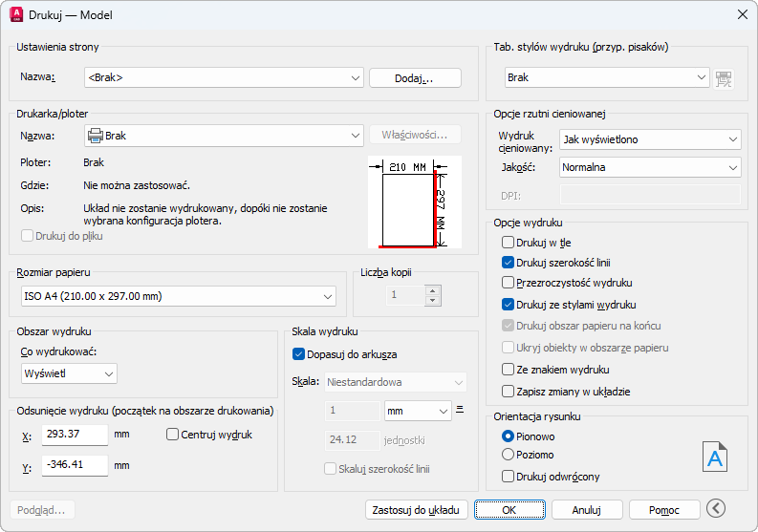The image size is (758, 532).
Task: Click the collapse dialog arrow icon
Action: click(716, 509)
